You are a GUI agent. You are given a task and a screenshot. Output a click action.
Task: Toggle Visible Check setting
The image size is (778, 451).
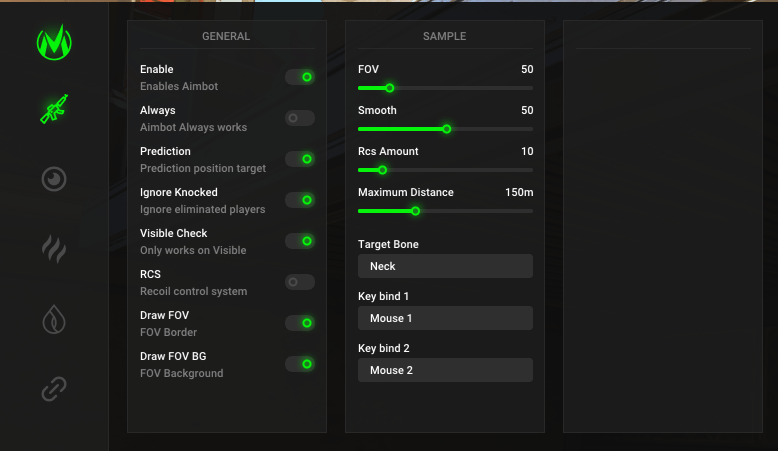300,241
